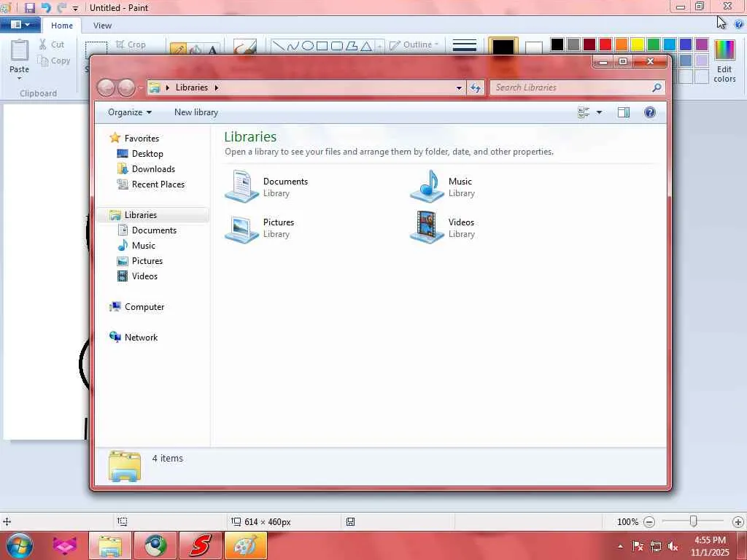The width and height of the screenshot is (747, 560).
Task: Click Zoom out minus in Paint status bar
Action: pos(649,522)
